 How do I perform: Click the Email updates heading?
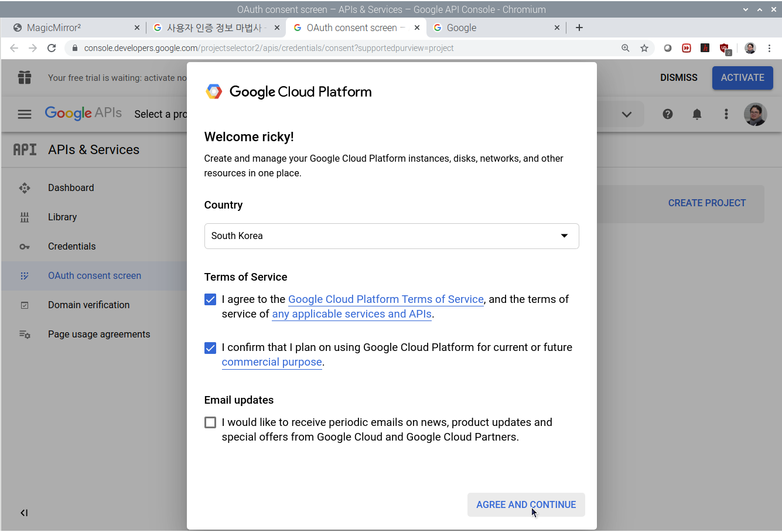click(x=239, y=400)
